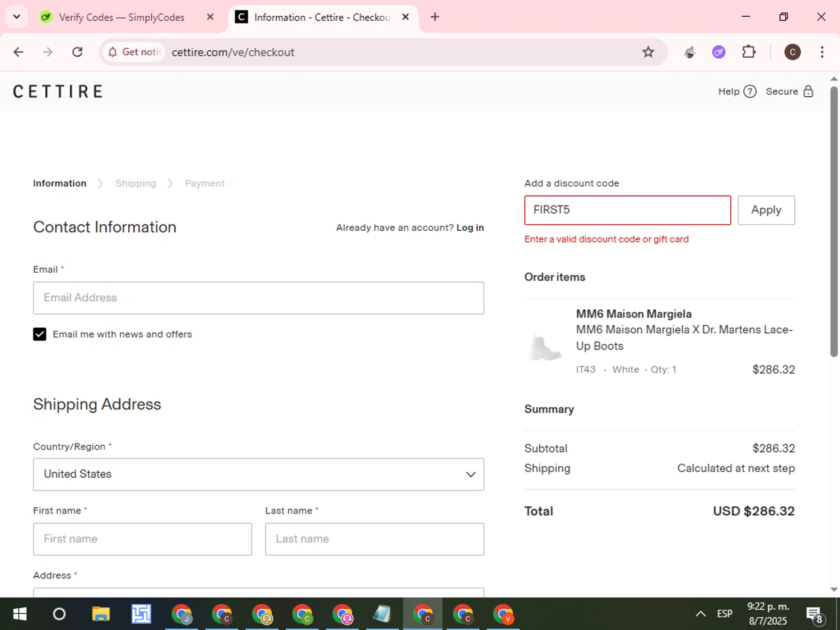Open the notification center with 8 alerts

point(815,614)
